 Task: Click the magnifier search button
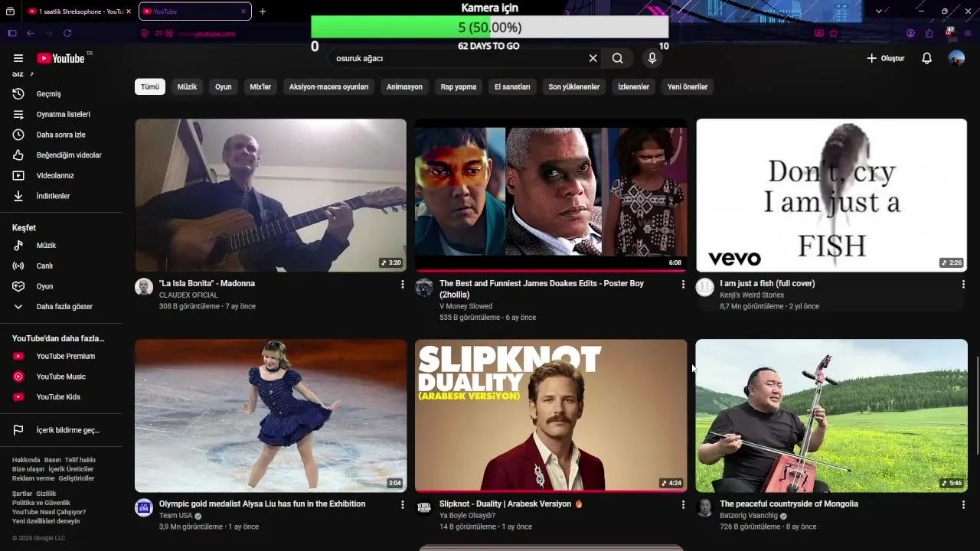coord(618,58)
